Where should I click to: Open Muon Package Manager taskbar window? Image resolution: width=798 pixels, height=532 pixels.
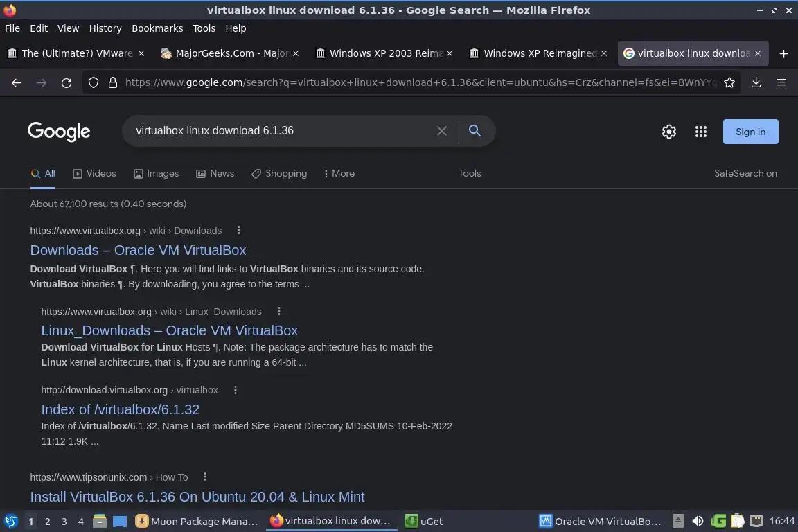(x=197, y=522)
